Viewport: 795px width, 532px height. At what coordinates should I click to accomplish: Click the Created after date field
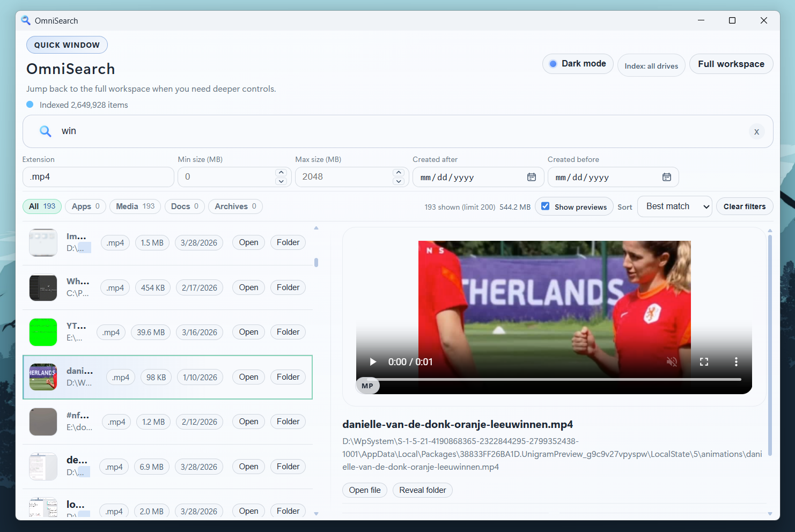coord(478,177)
